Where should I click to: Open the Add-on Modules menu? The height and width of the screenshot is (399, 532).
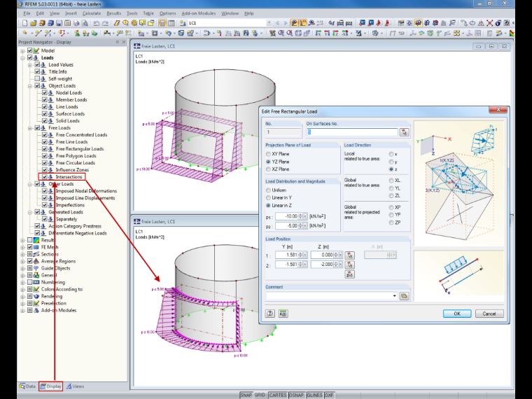click(x=199, y=13)
